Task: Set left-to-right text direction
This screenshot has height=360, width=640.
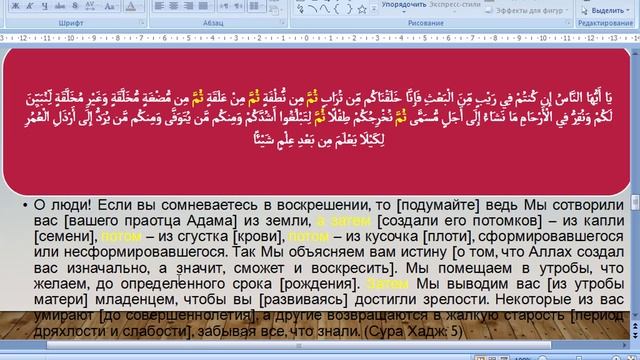Action: click(224, 6)
